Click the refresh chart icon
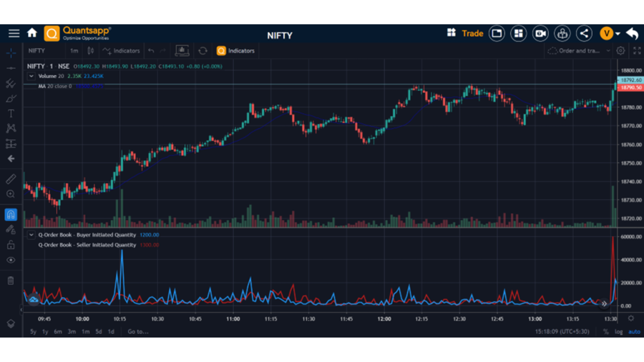Screen dimensions: 644x362 point(203,51)
